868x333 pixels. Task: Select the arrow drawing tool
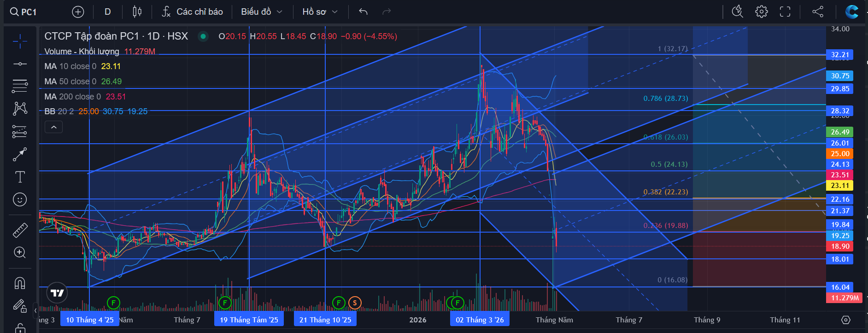20,155
